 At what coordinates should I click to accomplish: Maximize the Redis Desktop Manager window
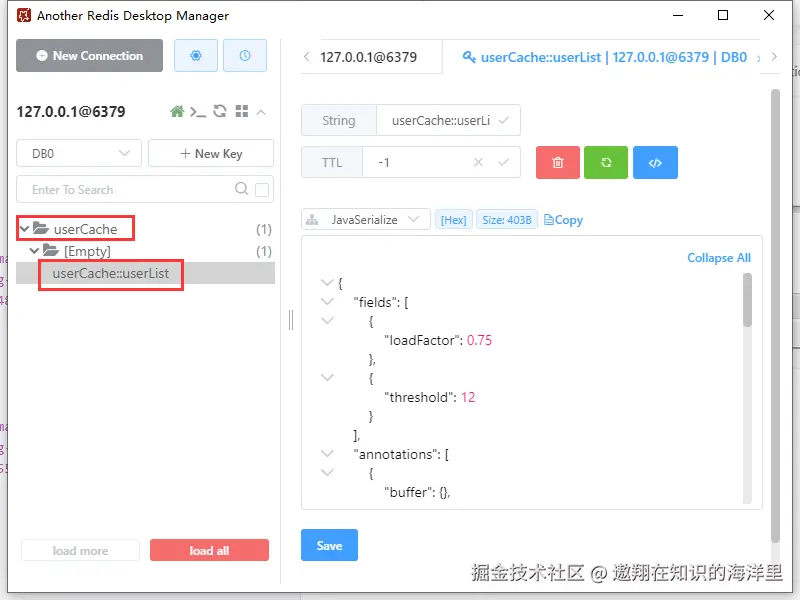coord(722,15)
